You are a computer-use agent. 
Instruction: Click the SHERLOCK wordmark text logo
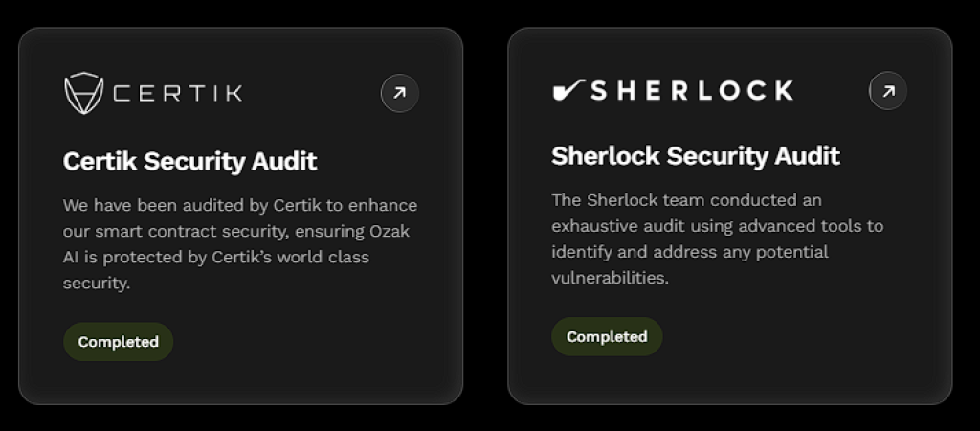(692, 91)
